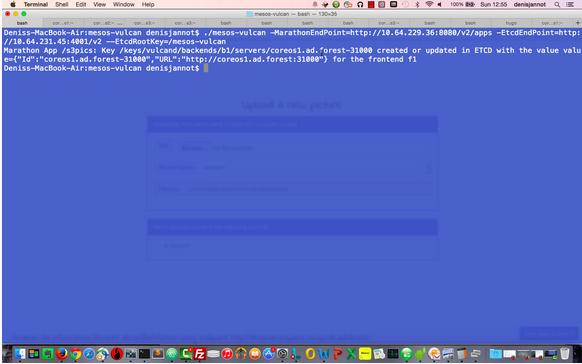Screen dimensions: 582x364
Task: Open the Terminal application menu
Action: [x=36, y=4]
